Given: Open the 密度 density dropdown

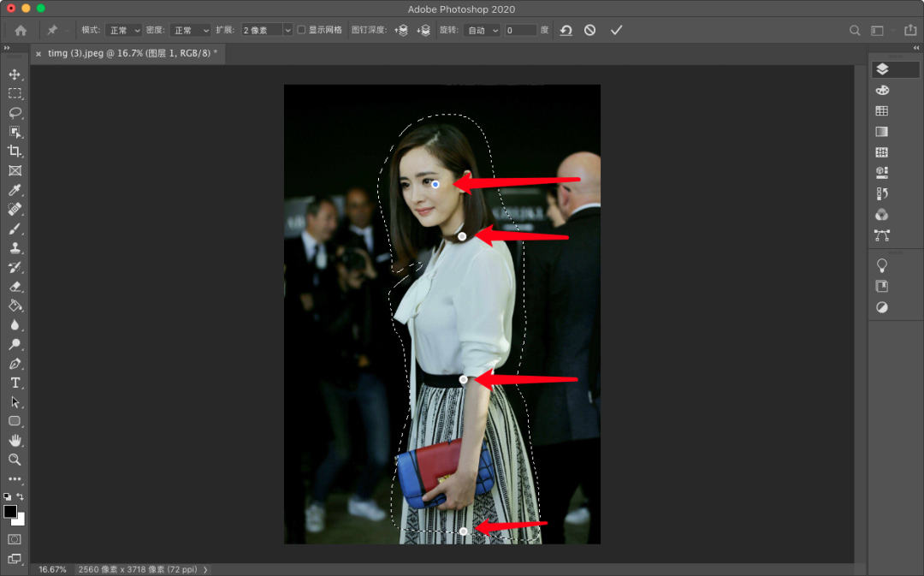Looking at the screenshot, I should [x=190, y=30].
